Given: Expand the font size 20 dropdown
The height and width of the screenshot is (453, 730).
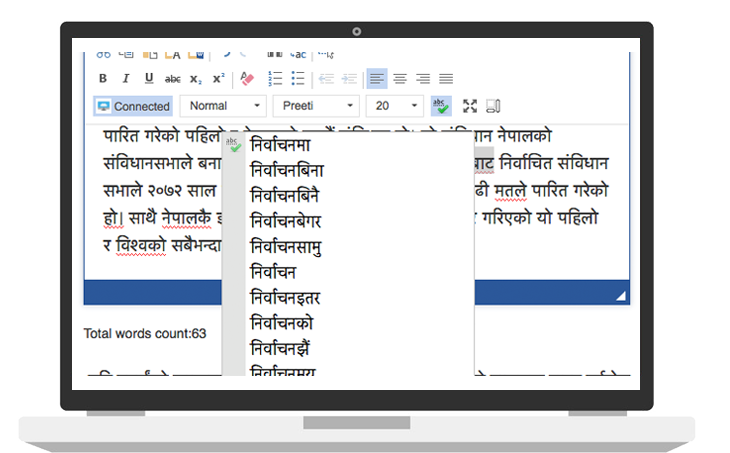Looking at the screenshot, I should pos(396,105).
